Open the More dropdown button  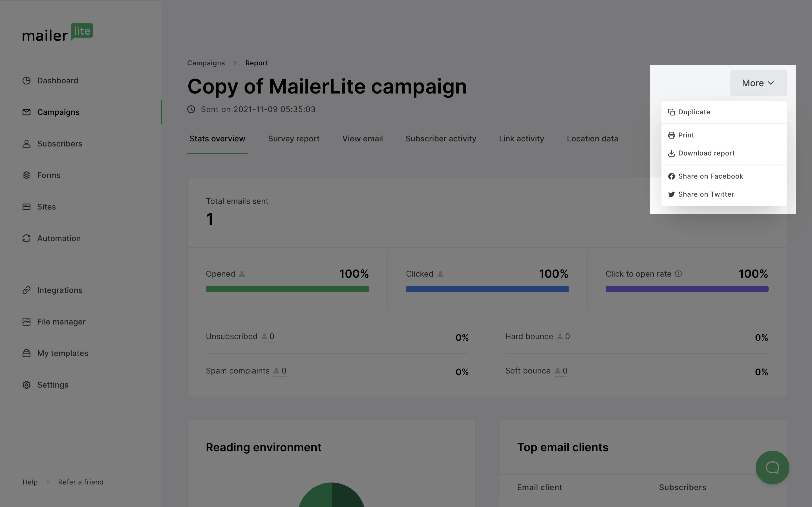[x=758, y=83]
